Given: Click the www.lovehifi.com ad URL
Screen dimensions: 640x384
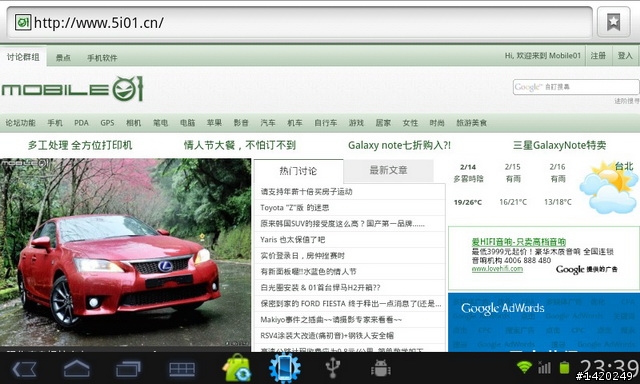Looking at the screenshot, I should 497,269.
